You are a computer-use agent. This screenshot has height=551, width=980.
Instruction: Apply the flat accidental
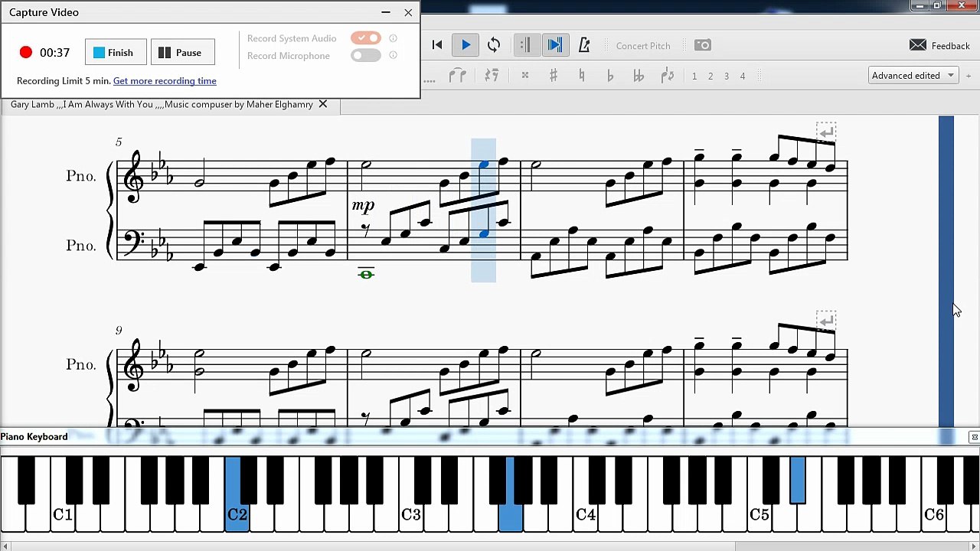(610, 76)
